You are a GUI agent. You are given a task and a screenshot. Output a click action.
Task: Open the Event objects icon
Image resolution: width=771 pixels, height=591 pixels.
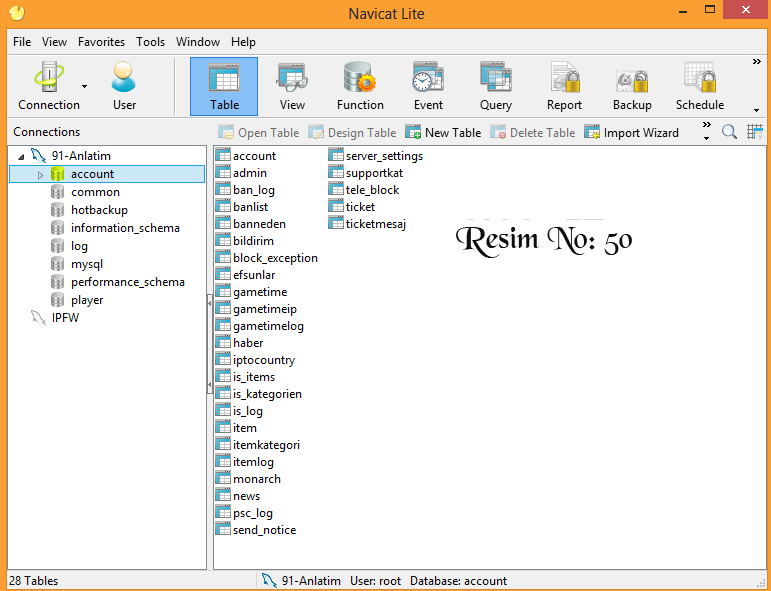pyautogui.click(x=428, y=86)
